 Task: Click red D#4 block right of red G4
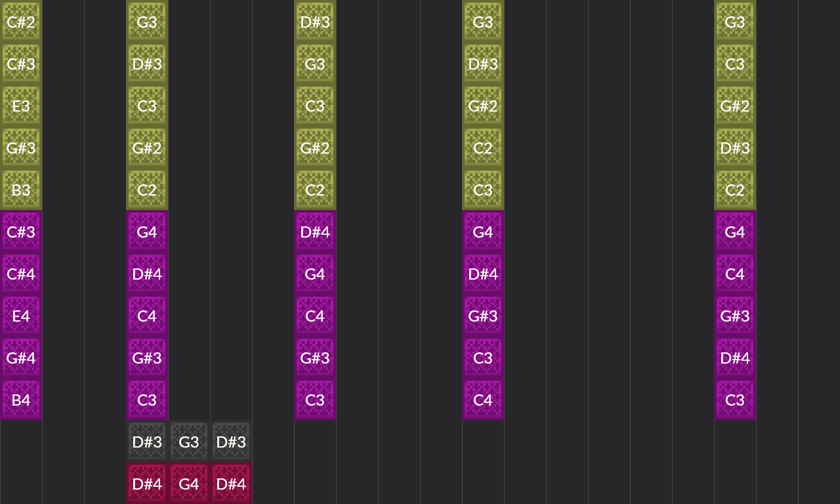231,484
